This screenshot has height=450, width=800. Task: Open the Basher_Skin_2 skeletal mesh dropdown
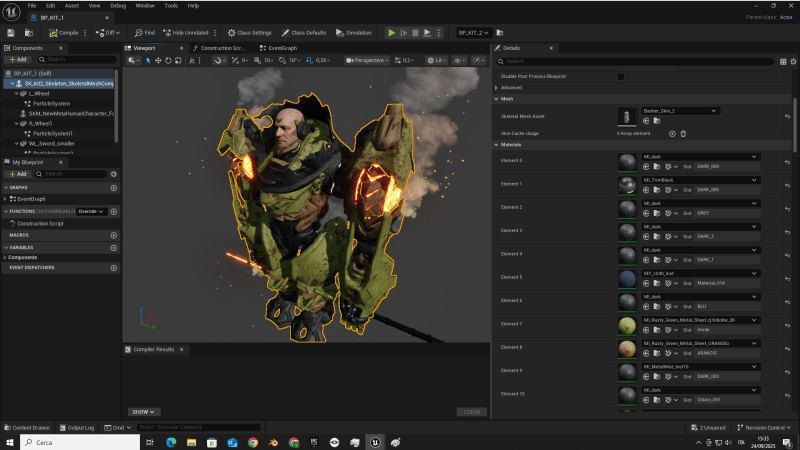[x=680, y=110]
